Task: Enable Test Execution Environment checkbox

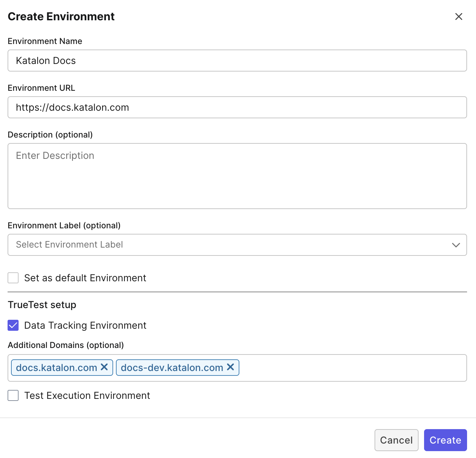Action: tap(13, 395)
